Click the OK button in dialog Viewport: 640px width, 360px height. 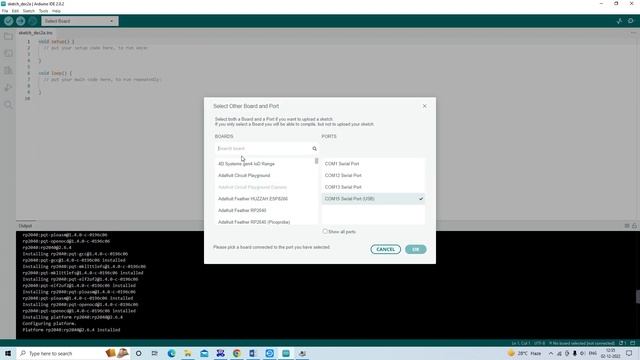tap(416, 249)
